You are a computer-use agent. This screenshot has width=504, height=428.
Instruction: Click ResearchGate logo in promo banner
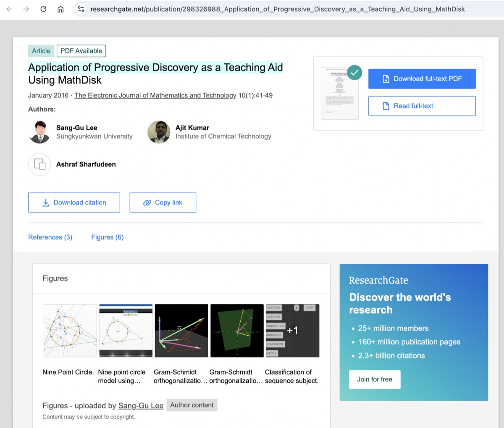pos(378,281)
